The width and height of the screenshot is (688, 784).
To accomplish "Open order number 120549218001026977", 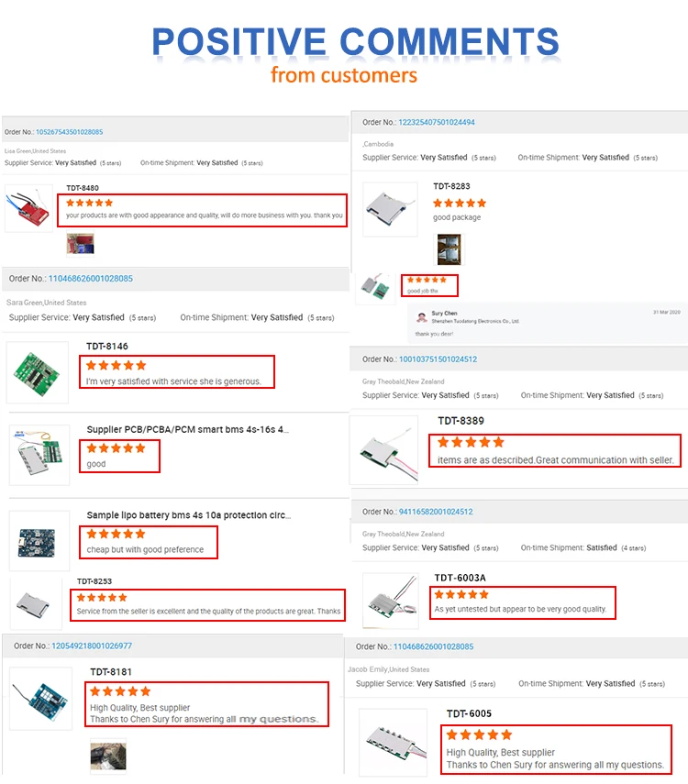I will click(x=92, y=646).
